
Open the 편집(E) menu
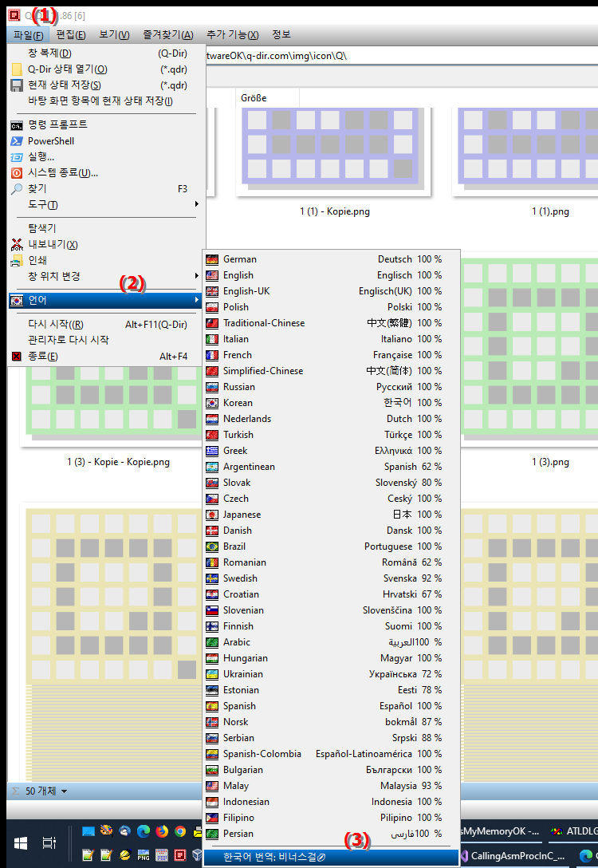click(71, 35)
